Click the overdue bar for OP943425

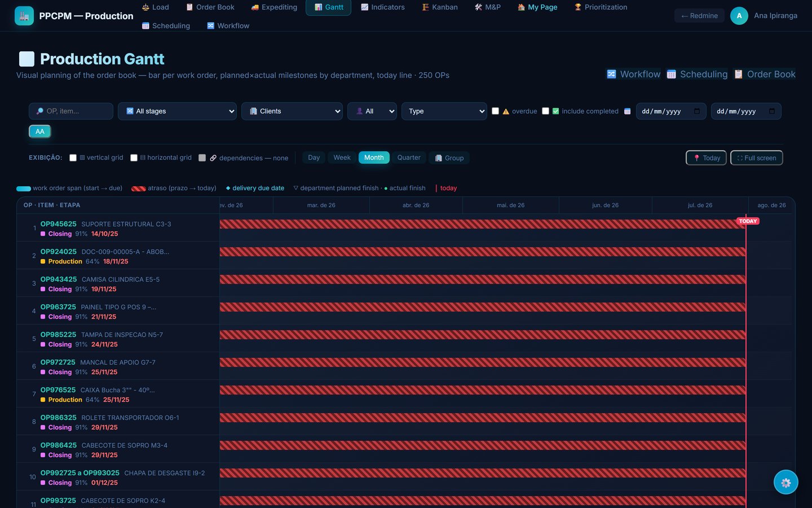tap(483, 279)
